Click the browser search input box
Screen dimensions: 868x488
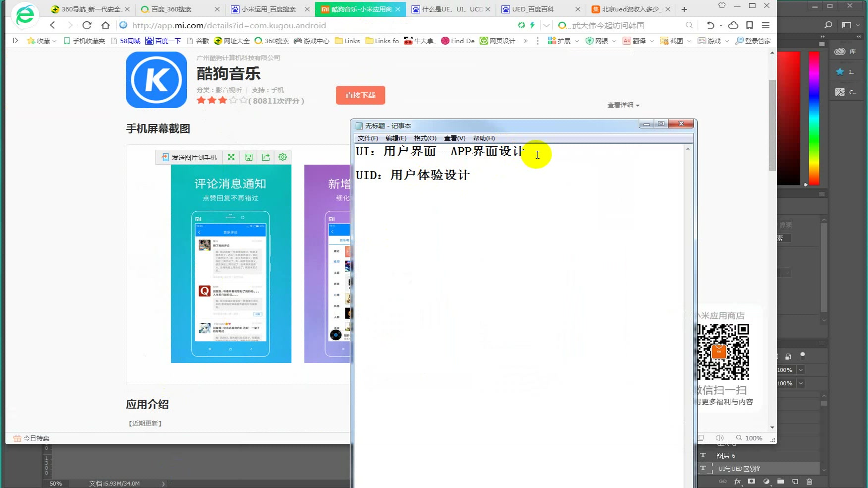click(627, 25)
